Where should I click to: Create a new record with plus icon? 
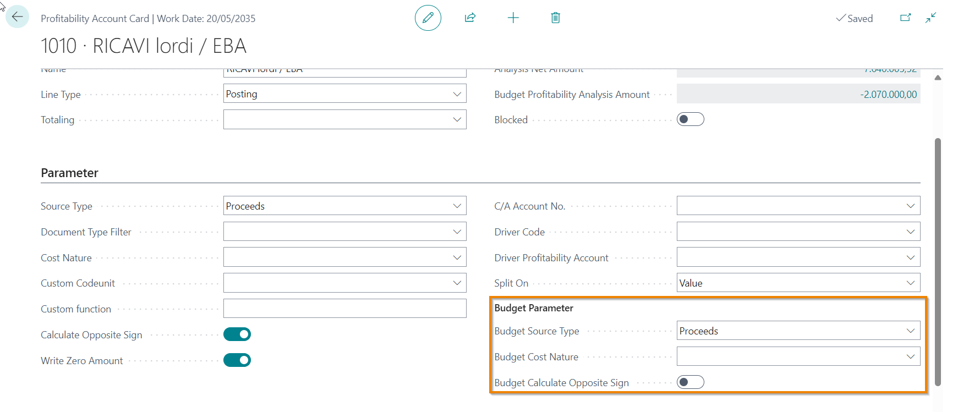tap(513, 18)
